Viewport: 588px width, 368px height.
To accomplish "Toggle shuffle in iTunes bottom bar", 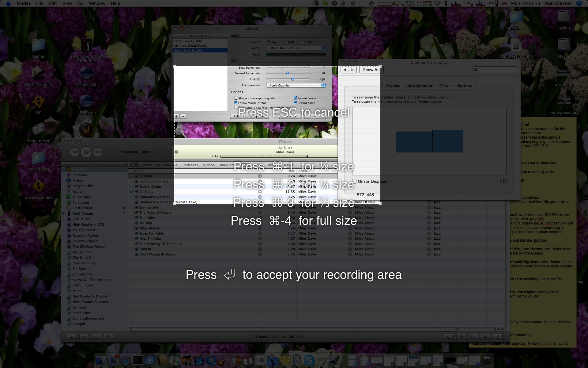I will point(84,337).
